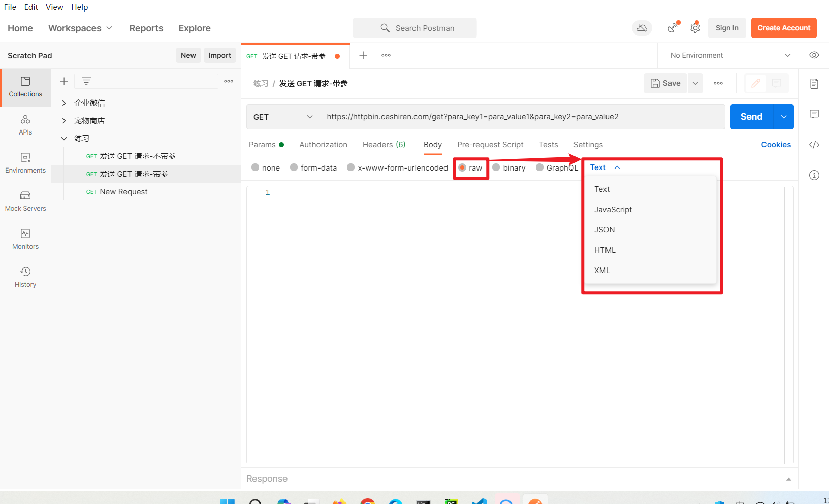Open tab bar more options ellipsis
829x504 pixels.
click(x=386, y=55)
